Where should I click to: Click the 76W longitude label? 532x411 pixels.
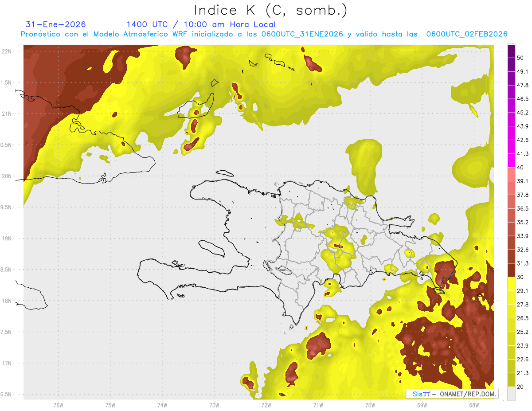pyautogui.click(x=58, y=405)
